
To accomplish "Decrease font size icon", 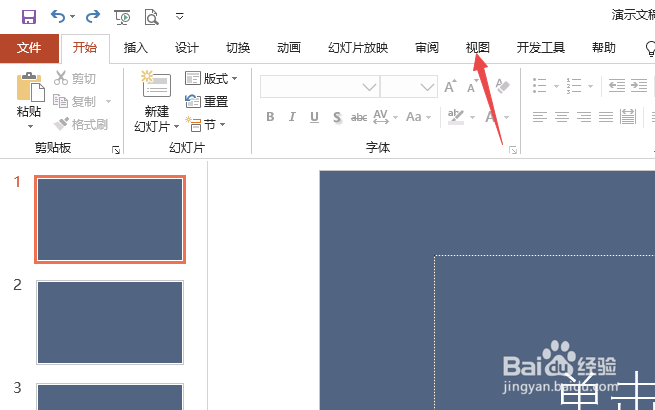I will click(x=472, y=87).
